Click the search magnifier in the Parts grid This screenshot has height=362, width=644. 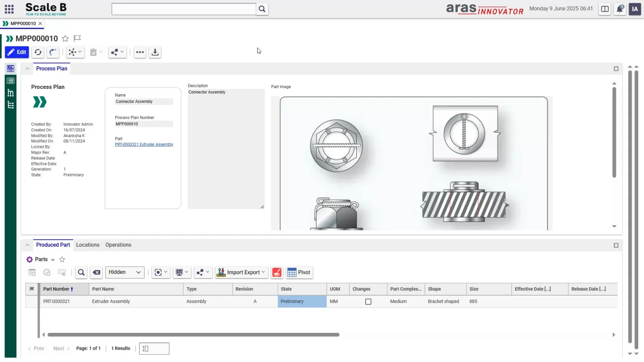click(81, 272)
